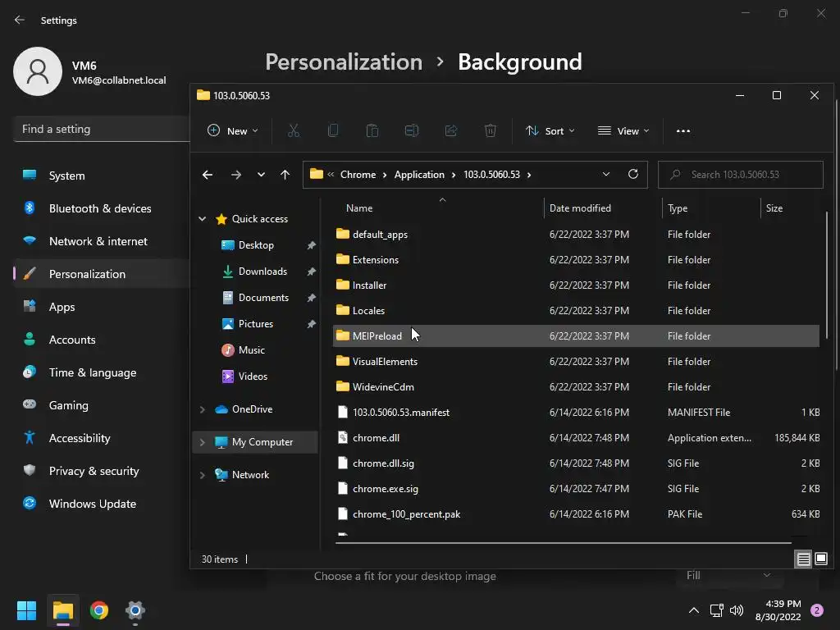Open the Sort options dropdown

pyautogui.click(x=550, y=130)
